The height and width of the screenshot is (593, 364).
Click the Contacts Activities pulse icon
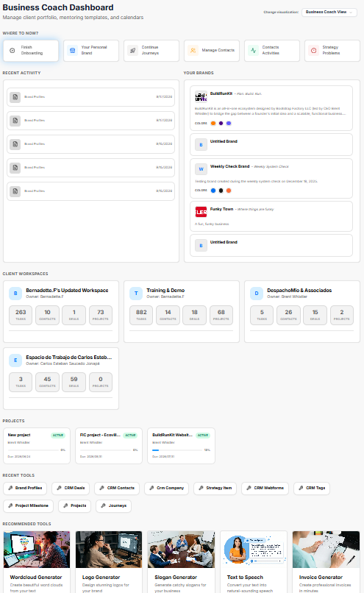click(253, 50)
